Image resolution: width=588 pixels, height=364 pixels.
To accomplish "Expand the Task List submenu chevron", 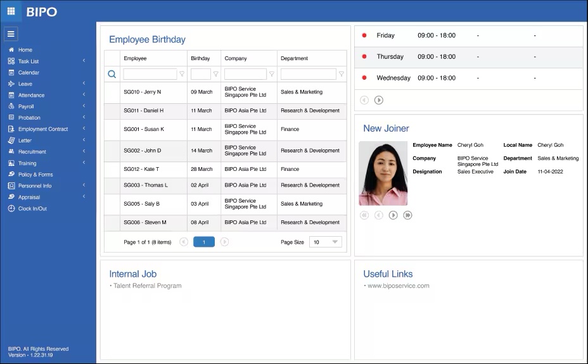I will pos(84,60).
